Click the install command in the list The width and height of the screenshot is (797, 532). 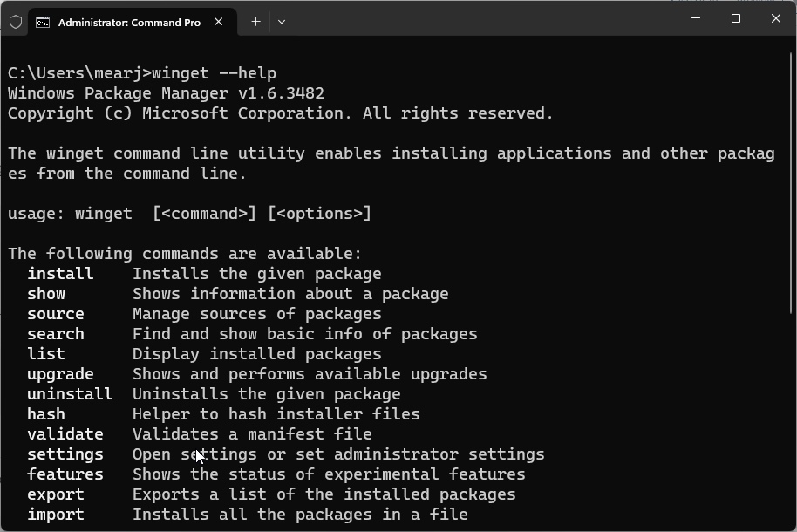(59, 273)
